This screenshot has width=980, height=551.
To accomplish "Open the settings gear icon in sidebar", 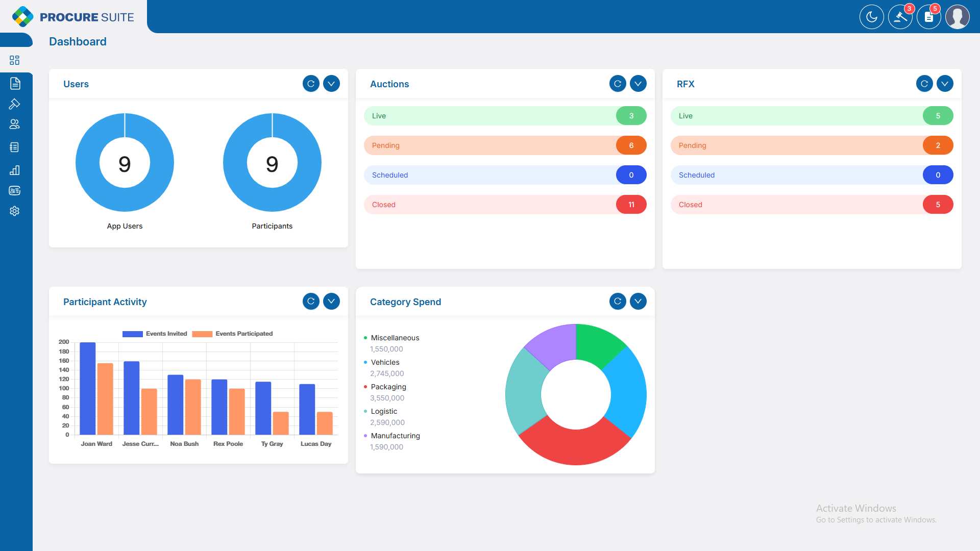I will (14, 211).
